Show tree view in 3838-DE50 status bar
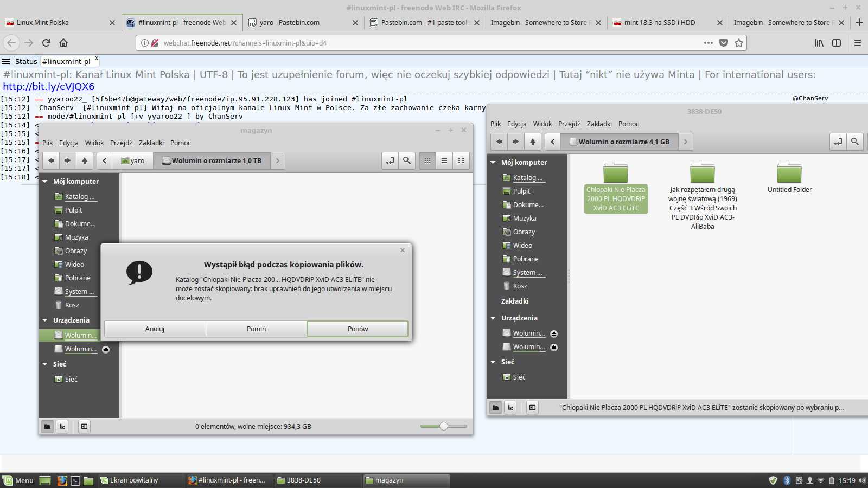 pos(510,408)
